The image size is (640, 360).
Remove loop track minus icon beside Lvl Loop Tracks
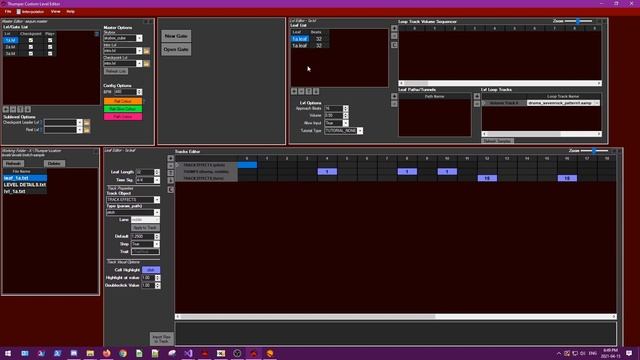pyautogui.click(x=477, y=104)
